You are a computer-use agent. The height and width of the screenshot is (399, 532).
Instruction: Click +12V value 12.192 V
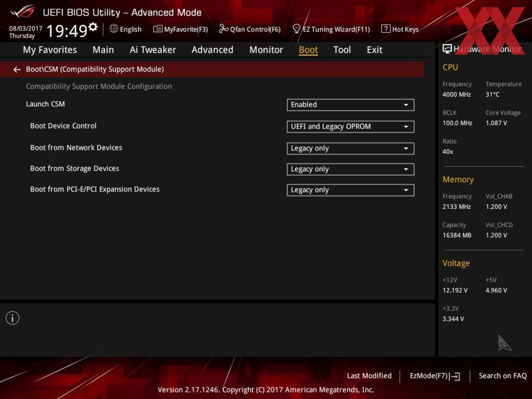pos(455,291)
